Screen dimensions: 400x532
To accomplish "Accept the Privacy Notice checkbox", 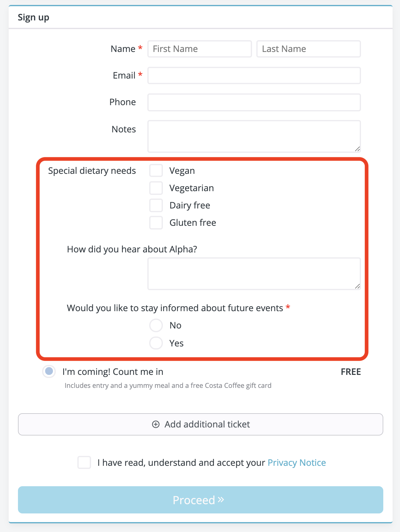I will (84, 462).
